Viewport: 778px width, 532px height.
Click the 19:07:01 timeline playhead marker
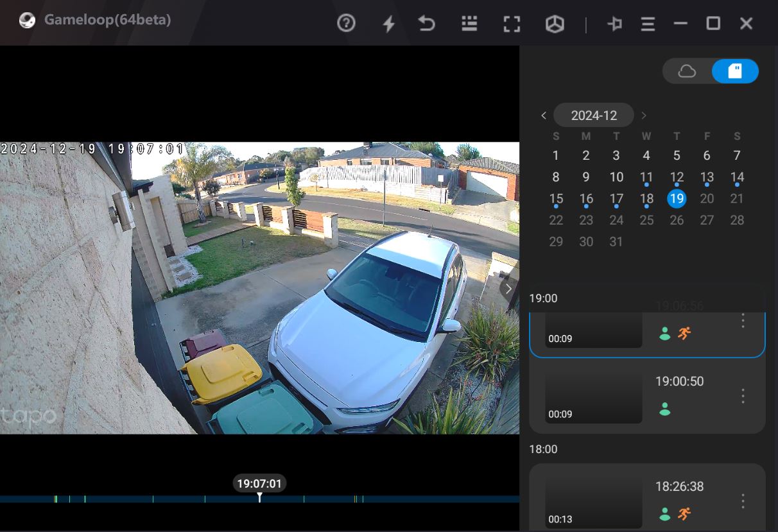[259, 497]
